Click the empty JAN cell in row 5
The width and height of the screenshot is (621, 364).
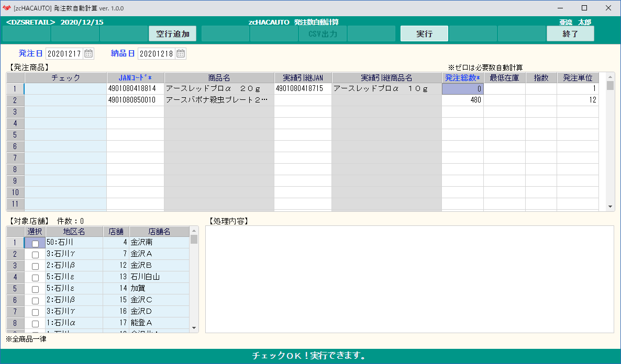click(x=136, y=134)
